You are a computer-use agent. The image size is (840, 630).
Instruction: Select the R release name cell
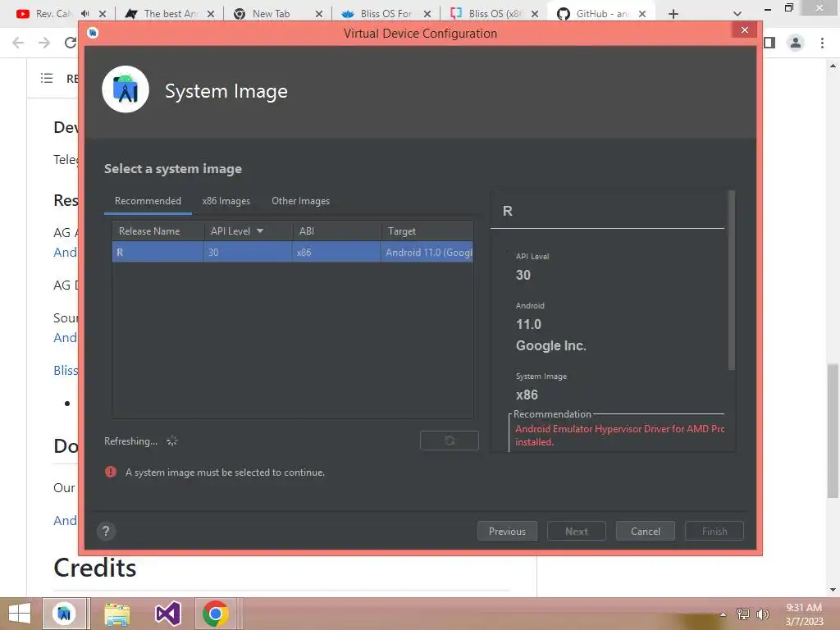(158, 253)
